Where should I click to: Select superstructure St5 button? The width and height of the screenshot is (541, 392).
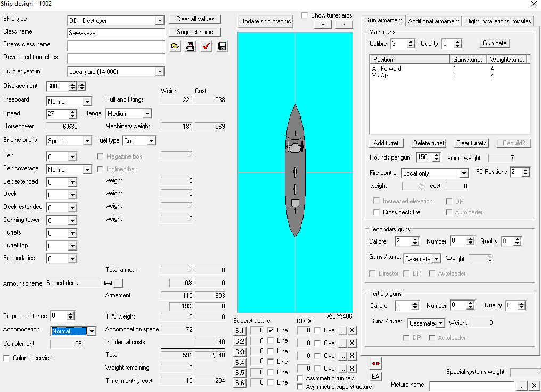click(x=240, y=373)
